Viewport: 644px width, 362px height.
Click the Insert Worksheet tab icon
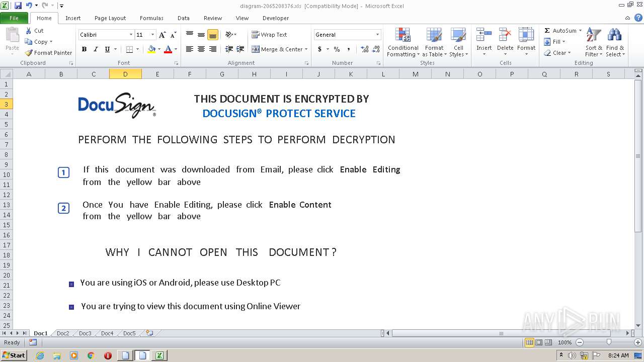coord(149,333)
